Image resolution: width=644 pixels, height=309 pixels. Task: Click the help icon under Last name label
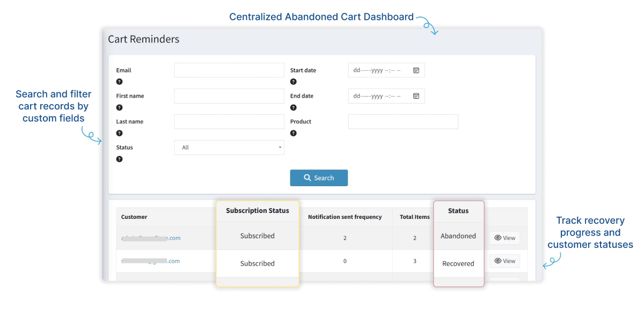(x=119, y=133)
